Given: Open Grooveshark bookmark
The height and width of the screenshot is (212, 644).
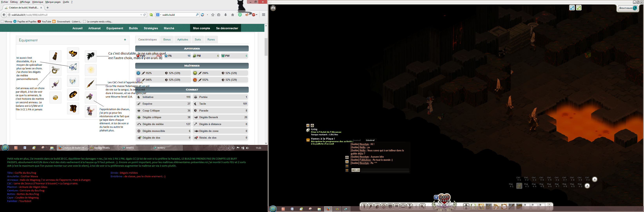Looking at the screenshot, I should point(67,22).
